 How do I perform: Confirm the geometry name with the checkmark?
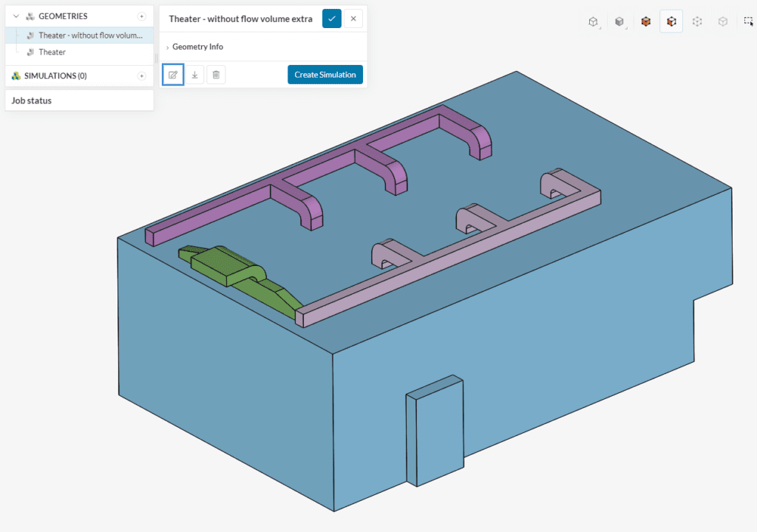pos(332,19)
